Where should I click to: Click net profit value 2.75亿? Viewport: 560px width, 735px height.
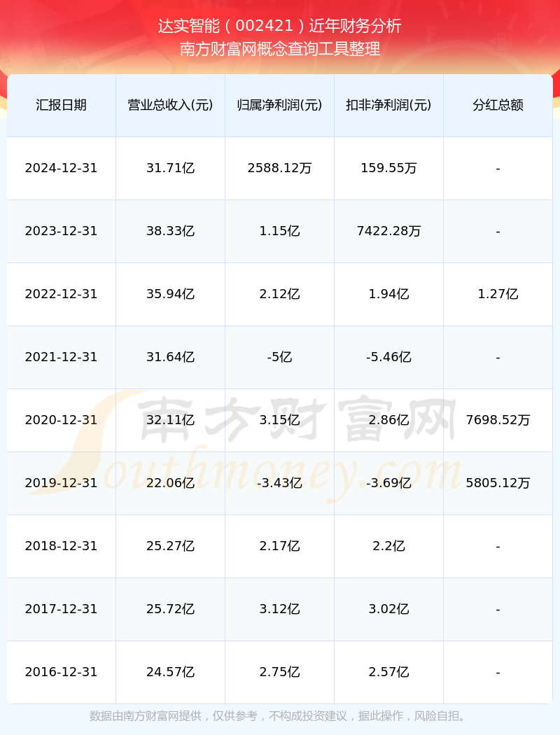tap(280, 672)
